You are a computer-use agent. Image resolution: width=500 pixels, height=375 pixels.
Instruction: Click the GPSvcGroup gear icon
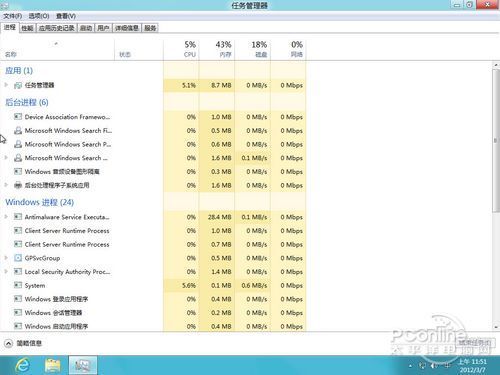point(18,258)
